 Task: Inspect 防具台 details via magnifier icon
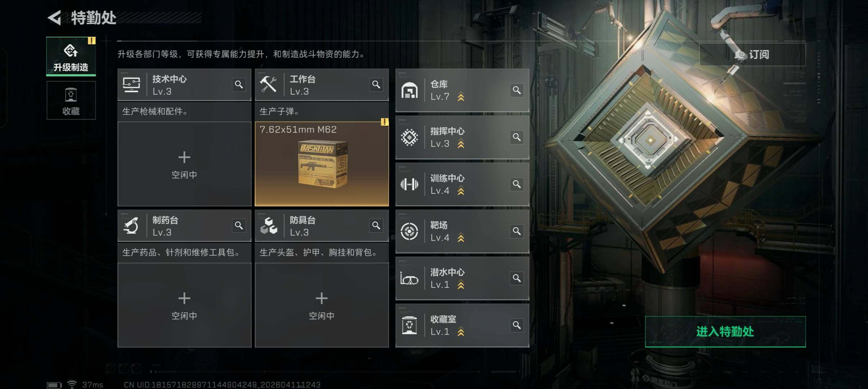click(x=376, y=225)
